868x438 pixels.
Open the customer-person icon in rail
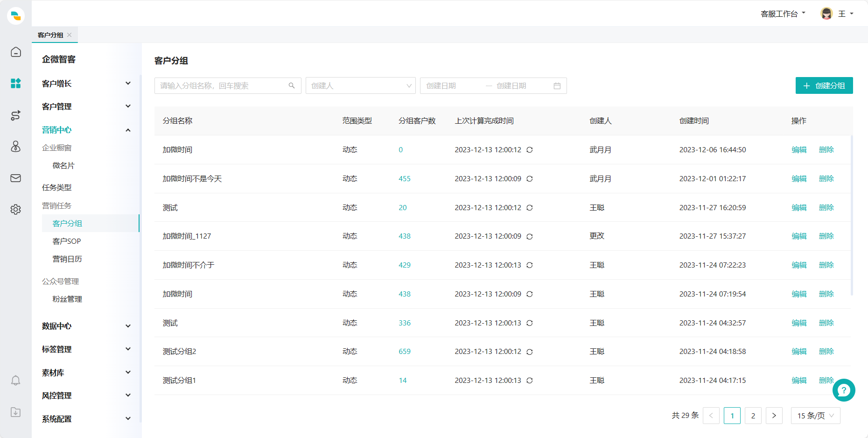16,147
